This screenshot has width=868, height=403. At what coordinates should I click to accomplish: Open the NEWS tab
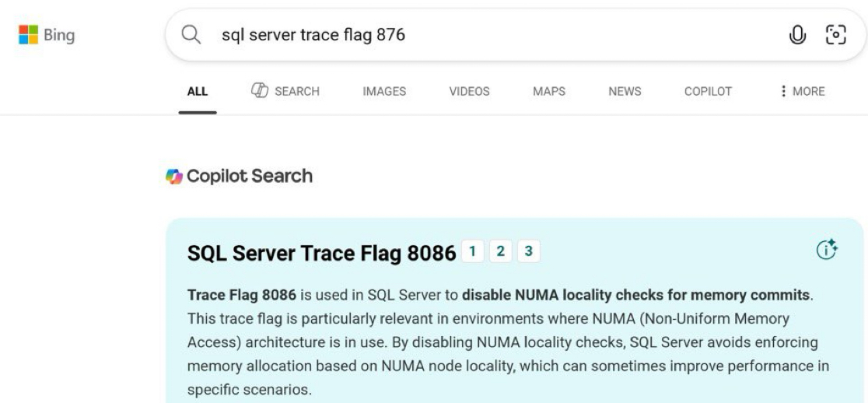coord(625,92)
